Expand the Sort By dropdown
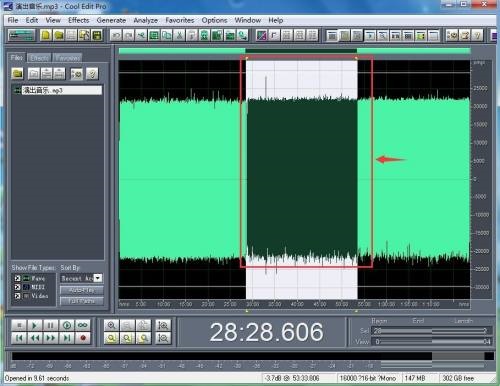This screenshot has height=386, width=500. pyautogui.click(x=98, y=278)
